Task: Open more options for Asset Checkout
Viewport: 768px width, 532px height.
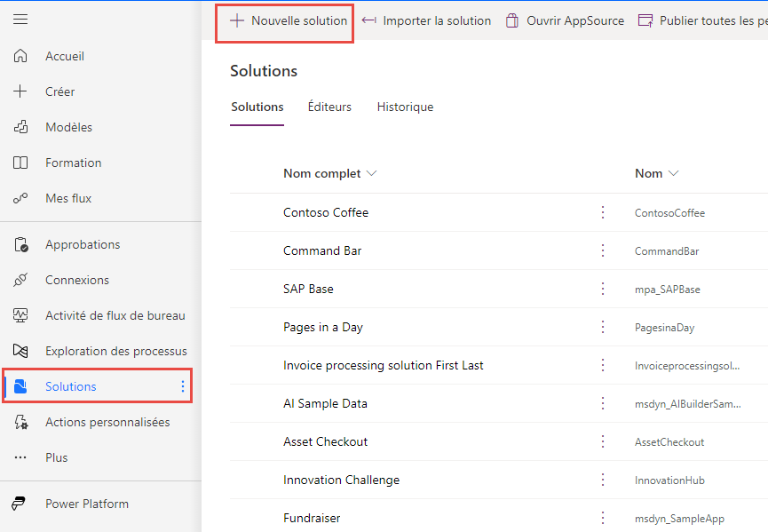Action: [603, 441]
